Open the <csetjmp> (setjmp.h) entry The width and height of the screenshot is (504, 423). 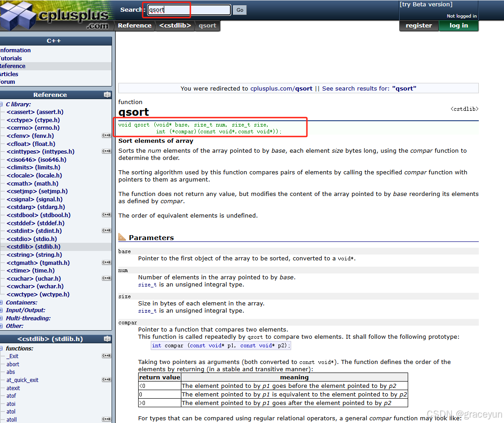[37, 191]
